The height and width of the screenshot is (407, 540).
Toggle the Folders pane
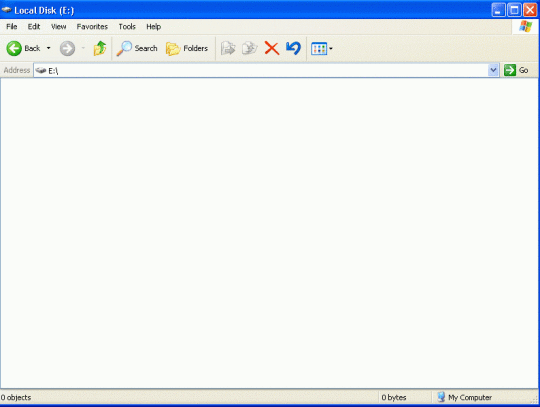[x=187, y=48]
